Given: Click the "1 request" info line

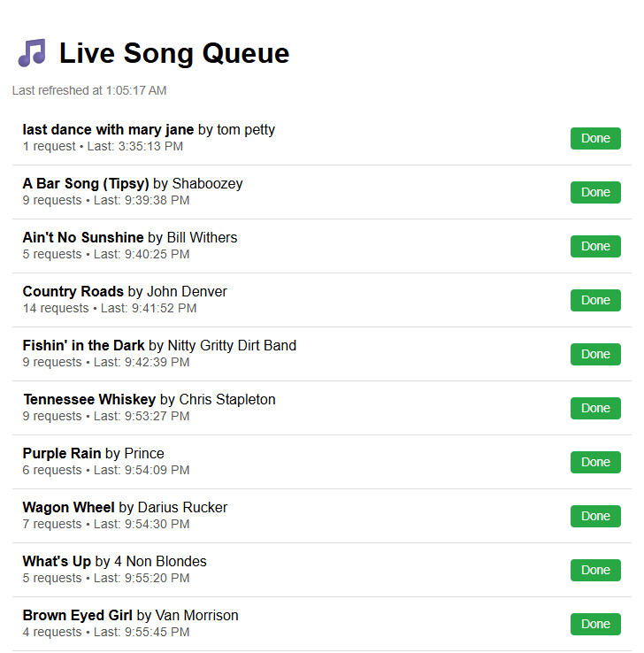Looking at the screenshot, I should point(103,146).
